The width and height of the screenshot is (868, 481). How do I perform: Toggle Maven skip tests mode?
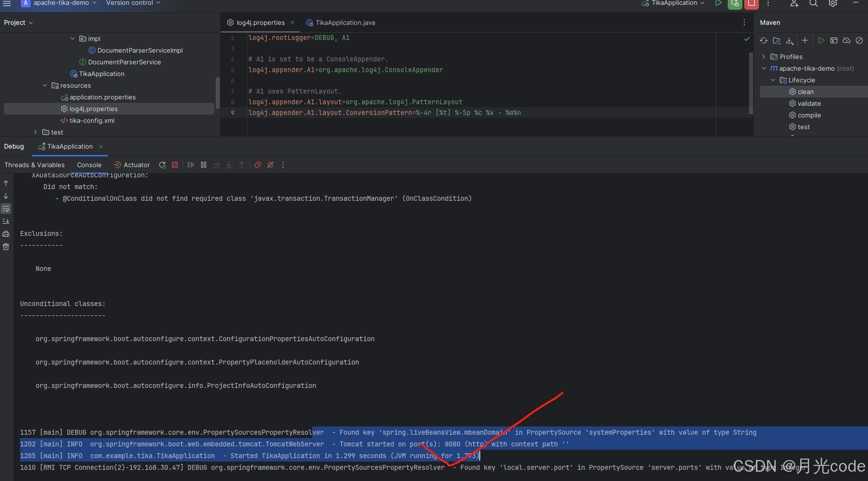(x=859, y=40)
